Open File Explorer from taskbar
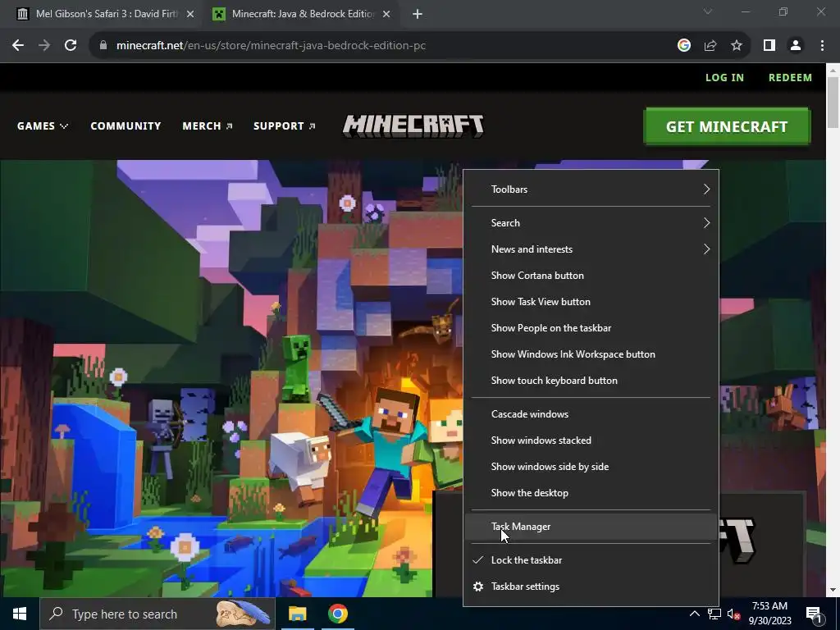 pos(297,614)
